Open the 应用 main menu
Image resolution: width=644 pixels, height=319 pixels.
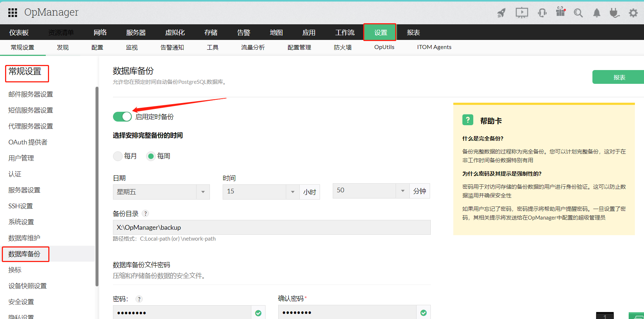[309, 33]
